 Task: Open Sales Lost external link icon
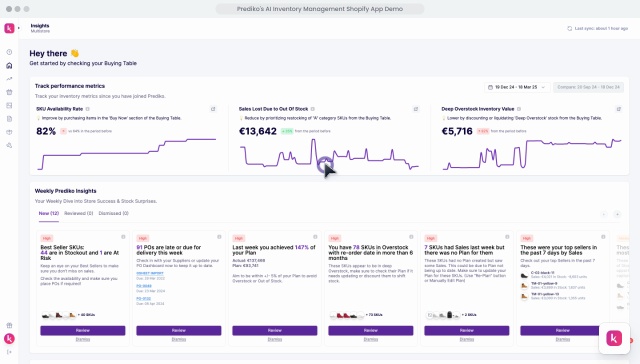click(416, 109)
